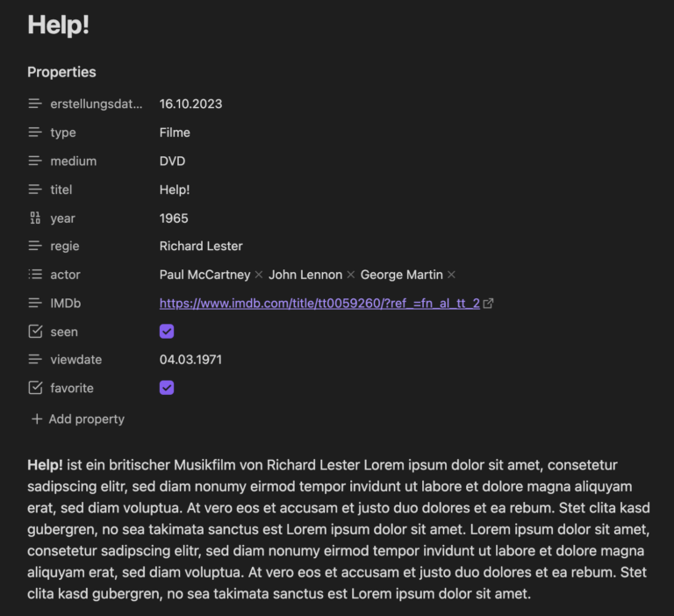Image resolution: width=674 pixels, height=616 pixels.
Task: Remove John Lennon tag from actor
Action: tap(351, 276)
